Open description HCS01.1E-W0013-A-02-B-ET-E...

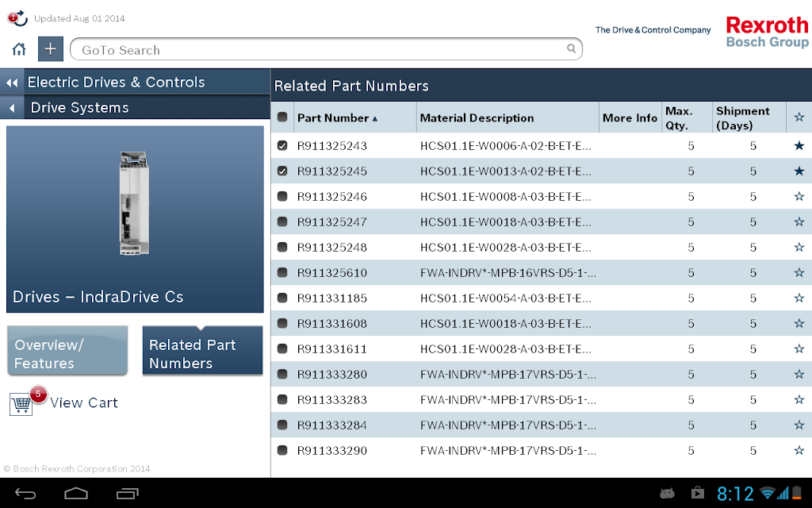pyautogui.click(x=505, y=171)
